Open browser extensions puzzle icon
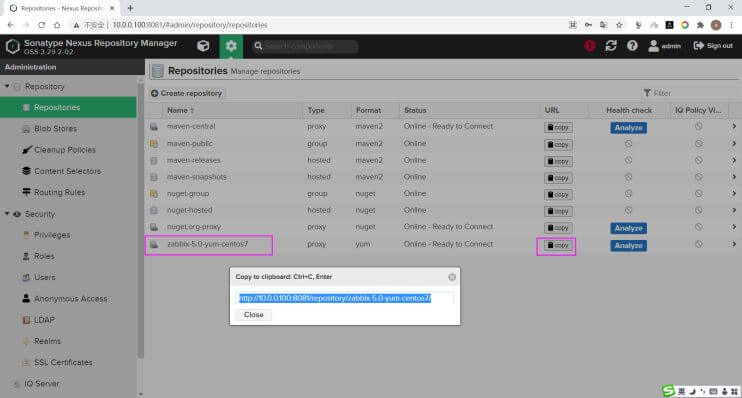The height and width of the screenshot is (398, 742). (700, 25)
